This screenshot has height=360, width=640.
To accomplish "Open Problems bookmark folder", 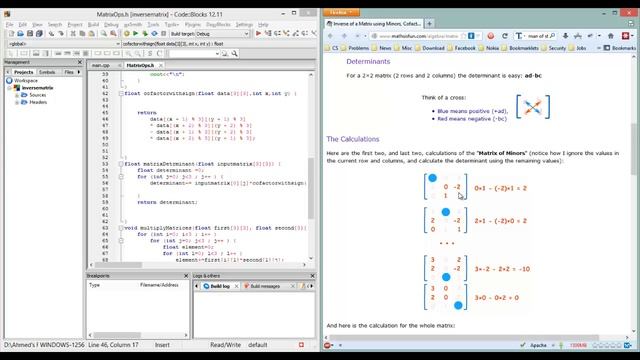I will [x=355, y=48].
